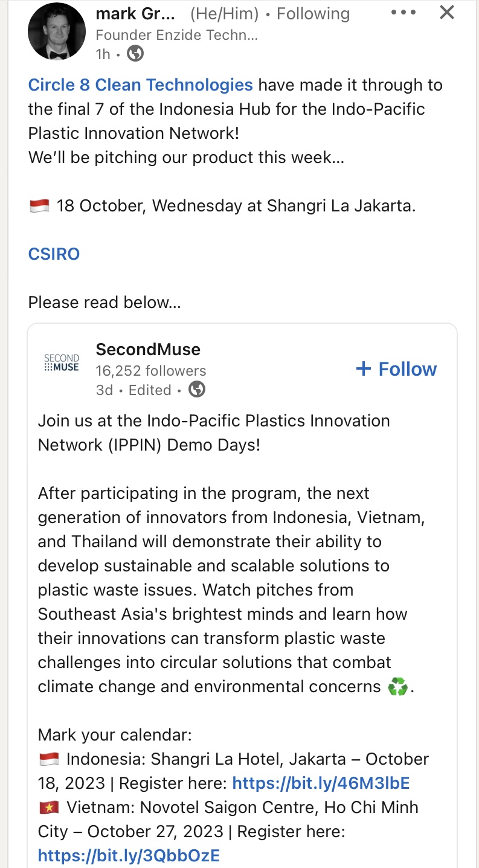Open the SecondMuse logo thumbnail
Image resolution: width=479 pixels, height=868 pixels.
(62, 362)
